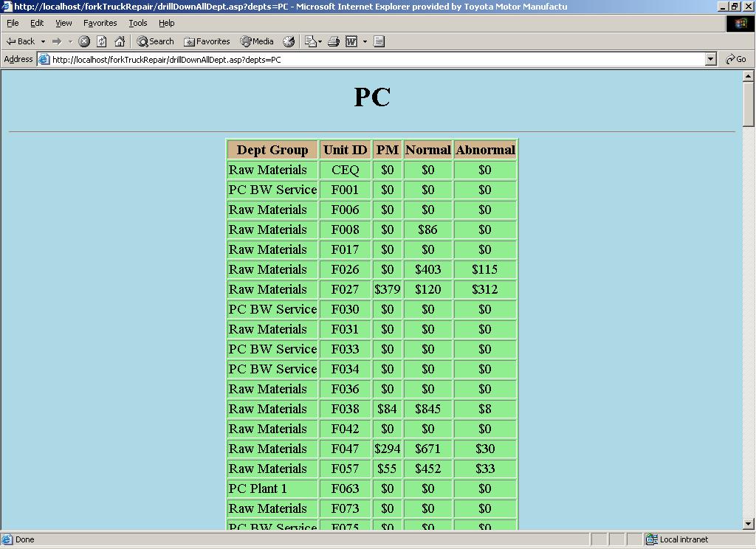Select the $115 Abnormal value for F026
The height and width of the screenshot is (549, 756).
coord(486,269)
